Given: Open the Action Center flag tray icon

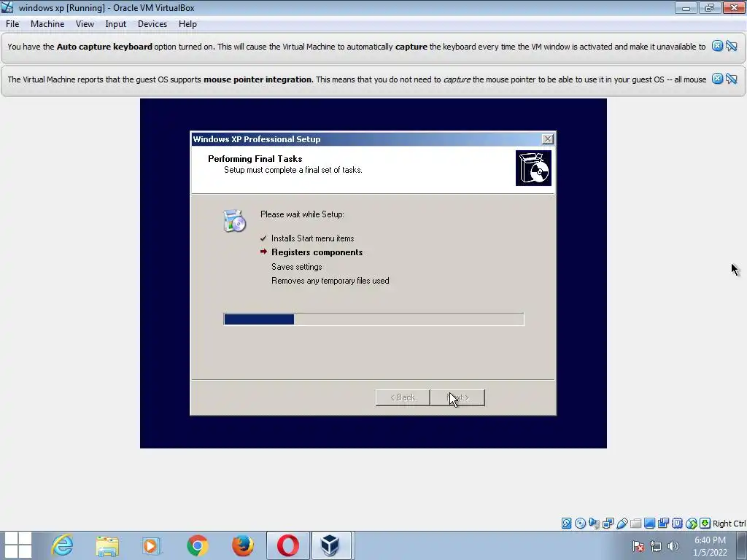Looking at the screenshot, I should [x=638, y=547].
